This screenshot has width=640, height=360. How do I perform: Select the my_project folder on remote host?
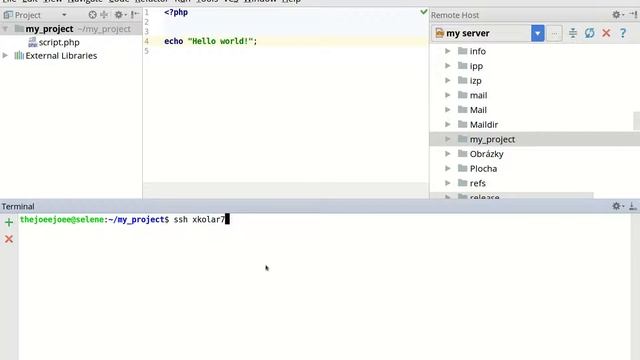point(492,139)
